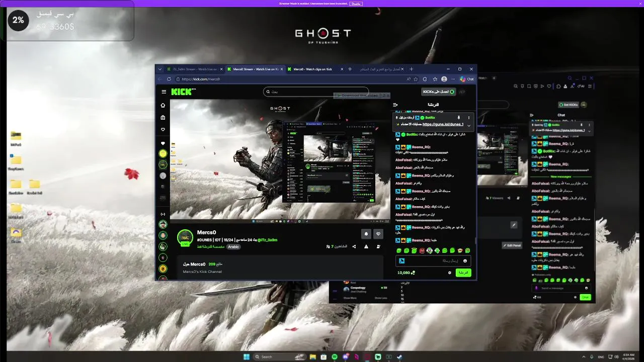Click Show Less in background window list
Viewport: 644px width, 362px height.
381,298
